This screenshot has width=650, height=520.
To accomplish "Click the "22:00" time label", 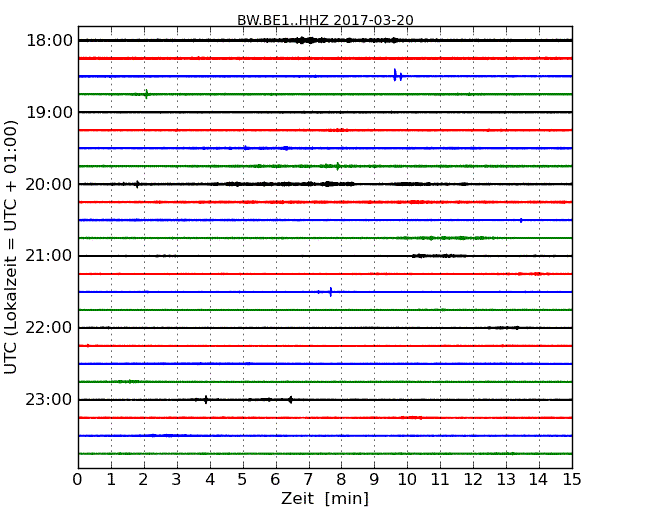I will pyautogui.click(x=49, y=328).
